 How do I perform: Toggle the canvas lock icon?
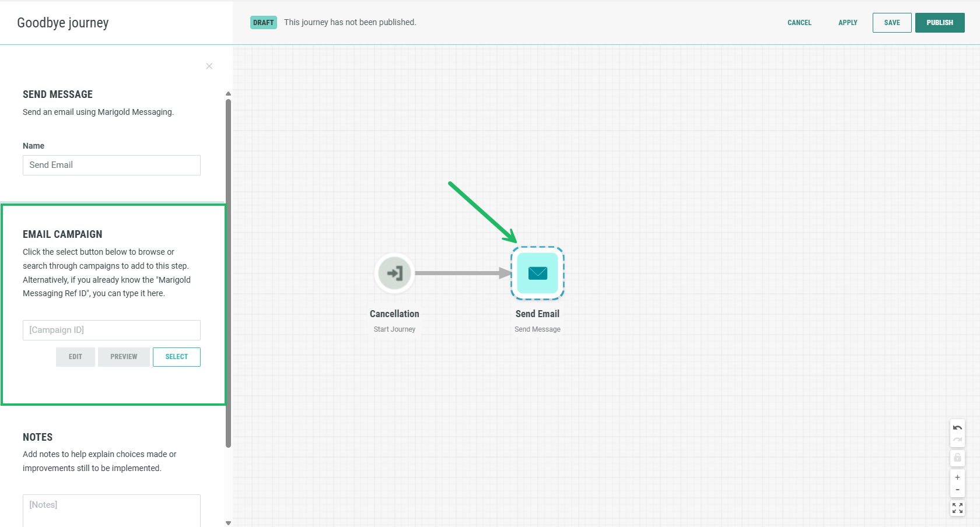click(957, 458)
